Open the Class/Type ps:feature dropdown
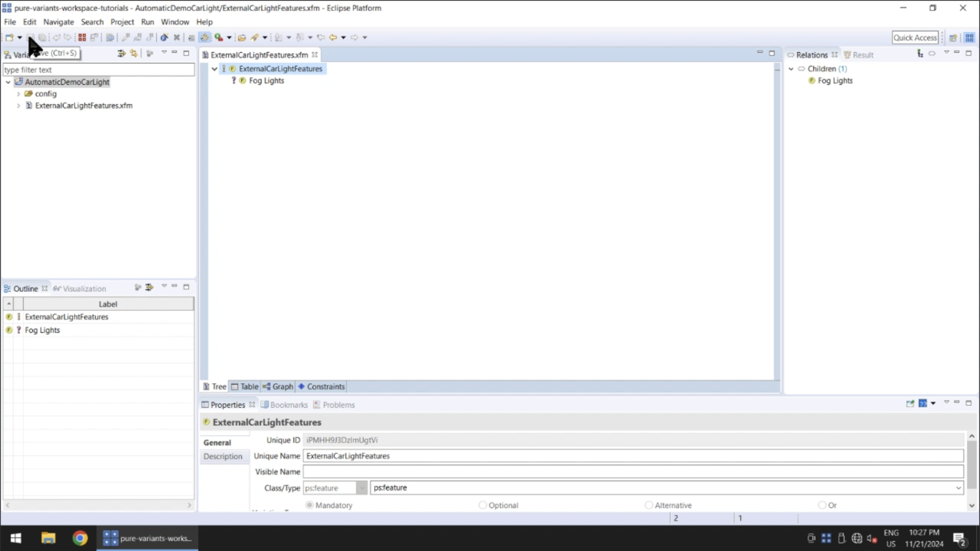 361,488
